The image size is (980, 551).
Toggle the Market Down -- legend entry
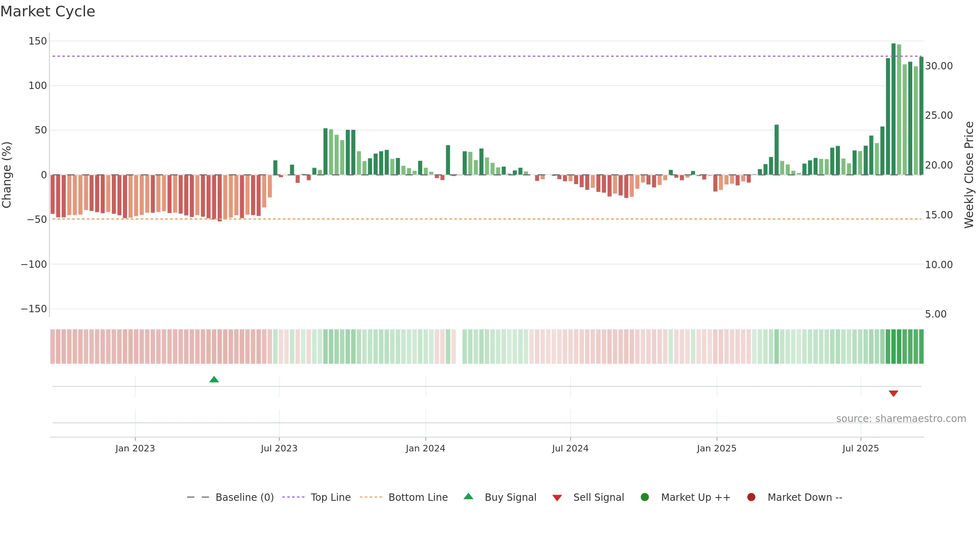point(795,497)
